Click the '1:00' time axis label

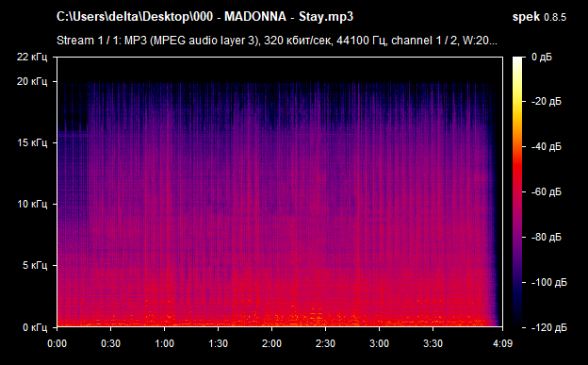pos(164,343)
